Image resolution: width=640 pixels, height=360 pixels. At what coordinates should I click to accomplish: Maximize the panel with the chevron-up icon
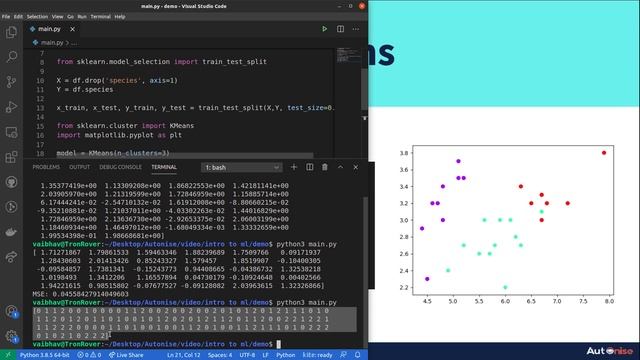coord(340,167)
